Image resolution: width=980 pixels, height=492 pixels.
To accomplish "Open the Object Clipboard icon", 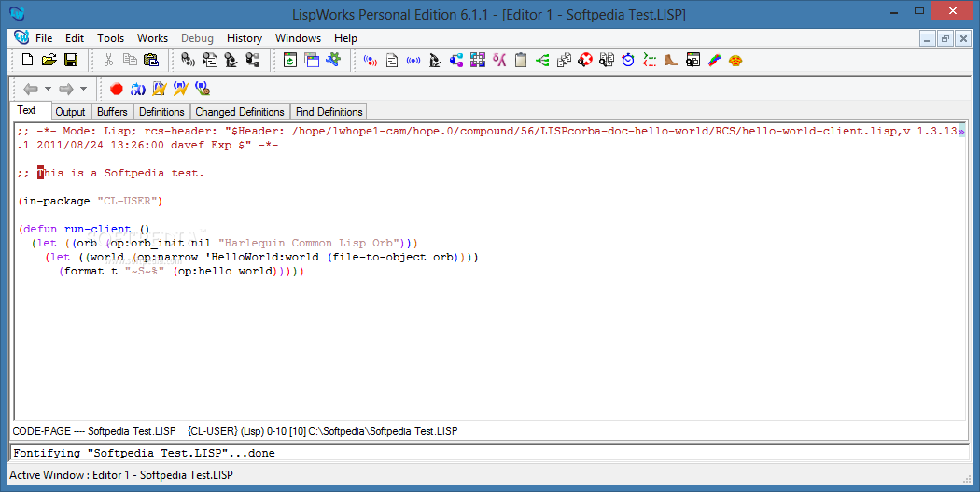I will [521, 61].
